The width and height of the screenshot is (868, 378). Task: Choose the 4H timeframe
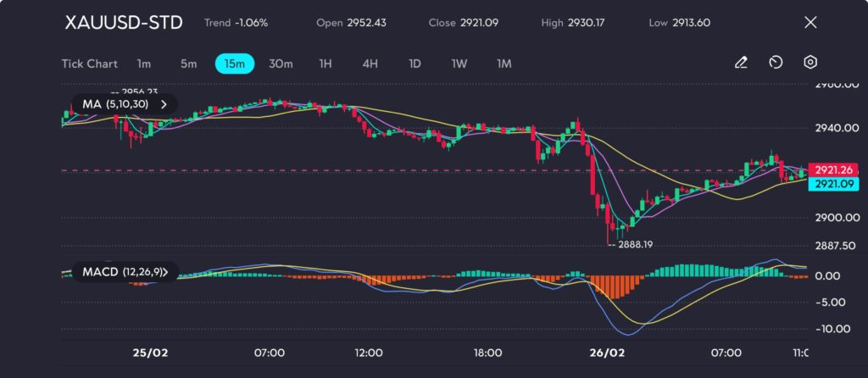pos(370,64)
